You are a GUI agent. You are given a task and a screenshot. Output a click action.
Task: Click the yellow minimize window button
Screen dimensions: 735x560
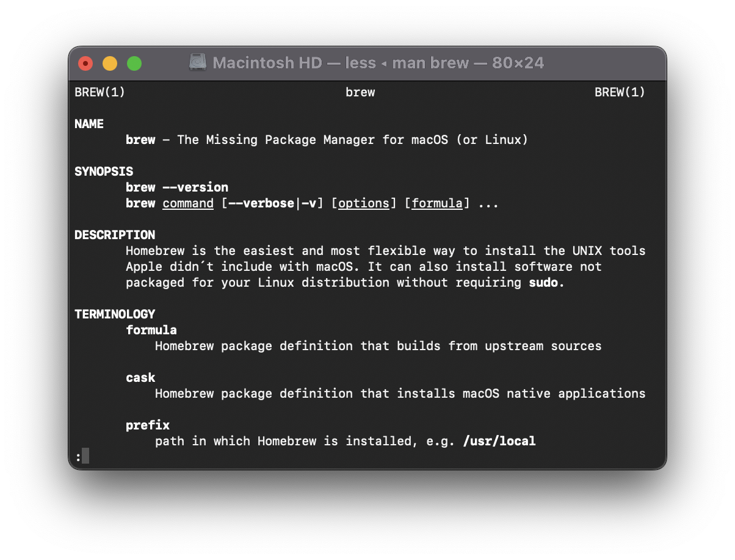coord(110,63)
